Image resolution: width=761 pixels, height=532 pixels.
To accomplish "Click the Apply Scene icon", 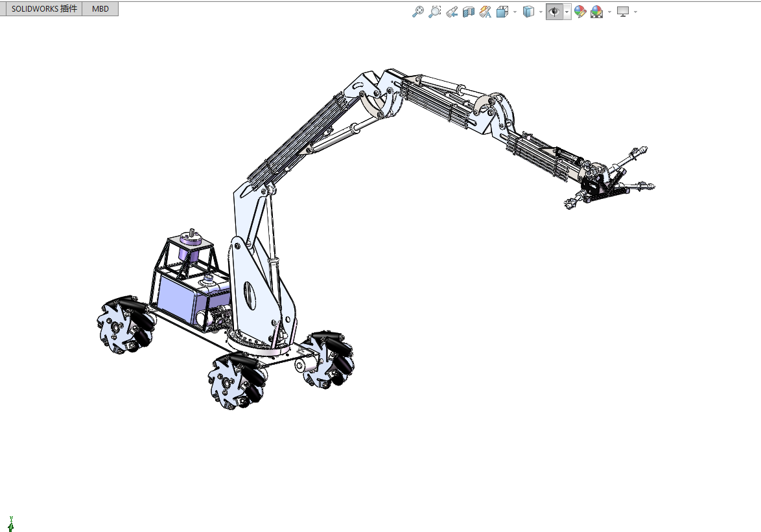I will (596, 12).
